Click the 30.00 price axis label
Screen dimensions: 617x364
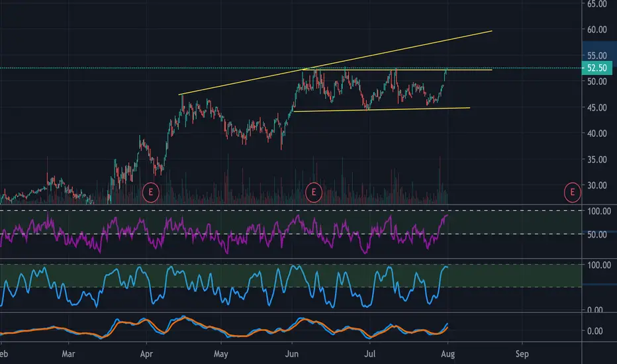pos(597,185)
